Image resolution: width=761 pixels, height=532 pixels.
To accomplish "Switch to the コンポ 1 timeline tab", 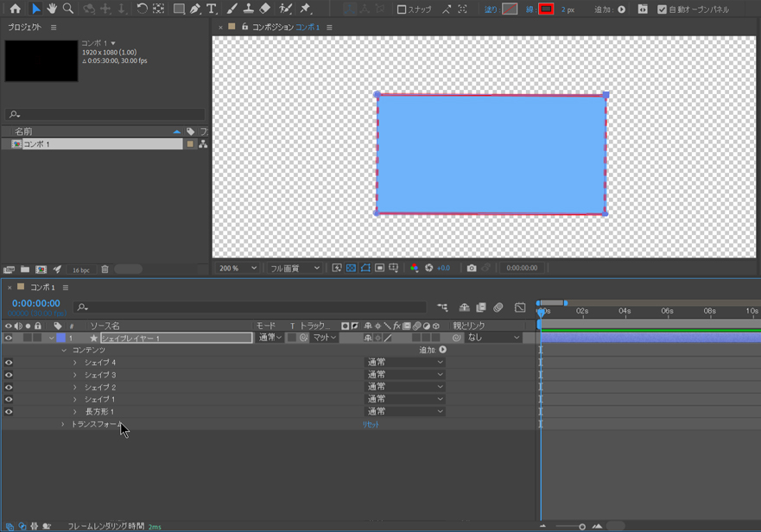I will coord(42,288).
